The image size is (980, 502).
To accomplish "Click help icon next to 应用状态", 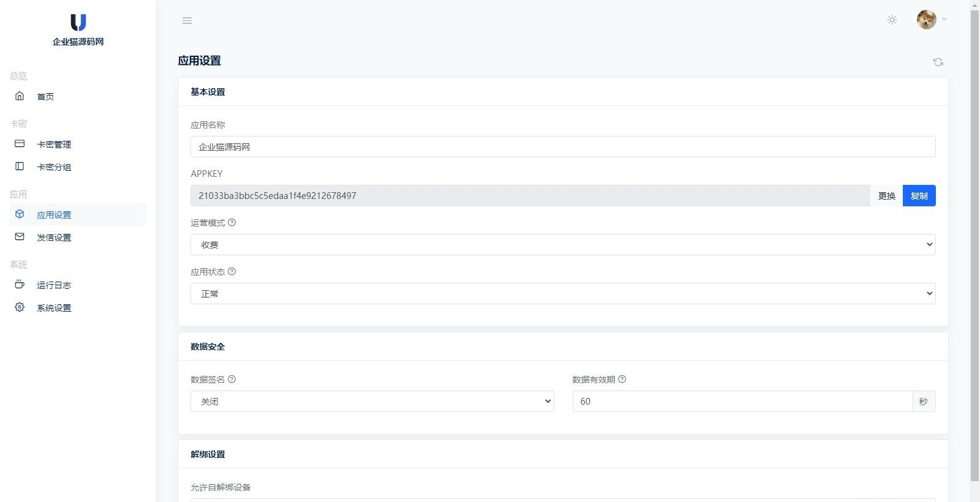I will pos(232,272).
